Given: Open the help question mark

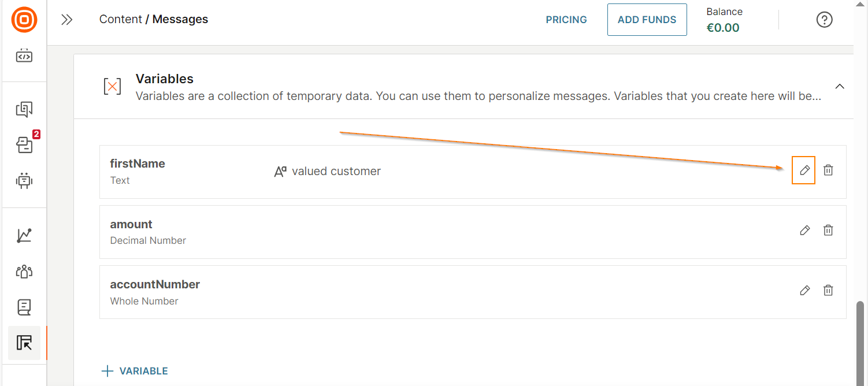Looking at the screenshot, I should [824, 20].
